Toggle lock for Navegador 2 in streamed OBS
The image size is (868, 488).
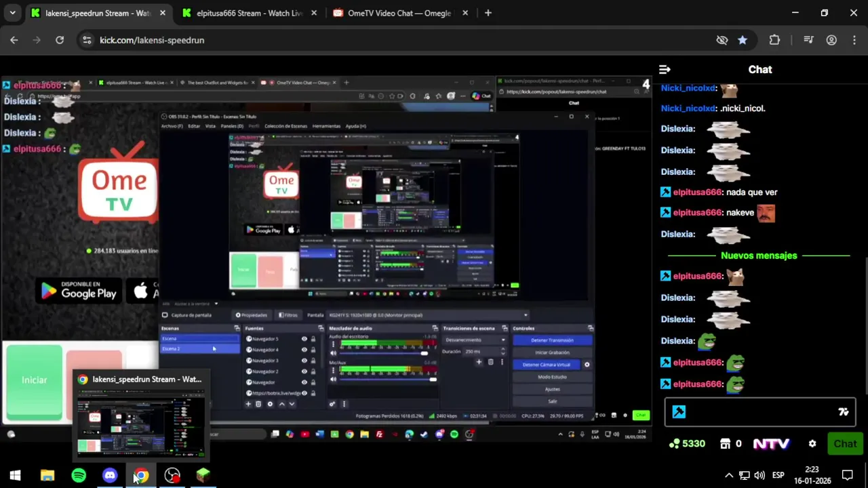(x=313, y=371)
